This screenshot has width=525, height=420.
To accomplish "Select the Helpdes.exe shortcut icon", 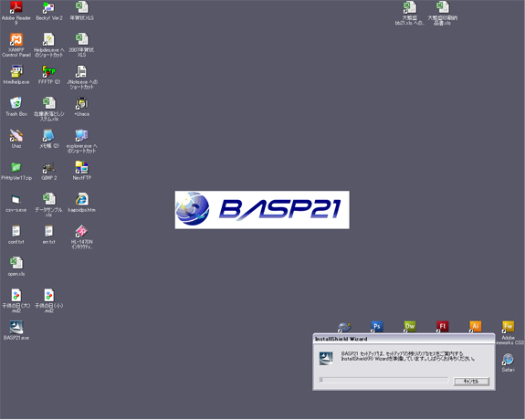I will [x=49, y=39].
